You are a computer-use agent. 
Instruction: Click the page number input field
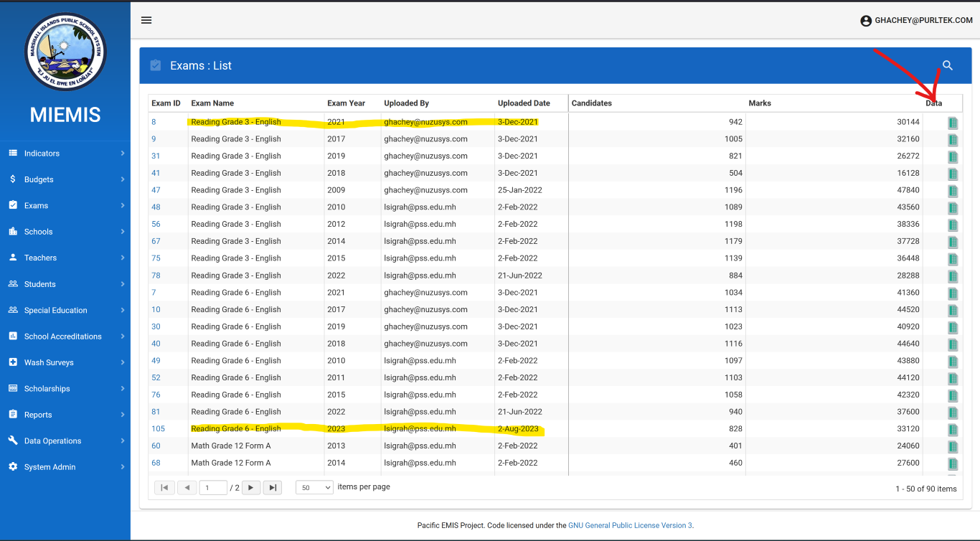click(x=213, y=488)
